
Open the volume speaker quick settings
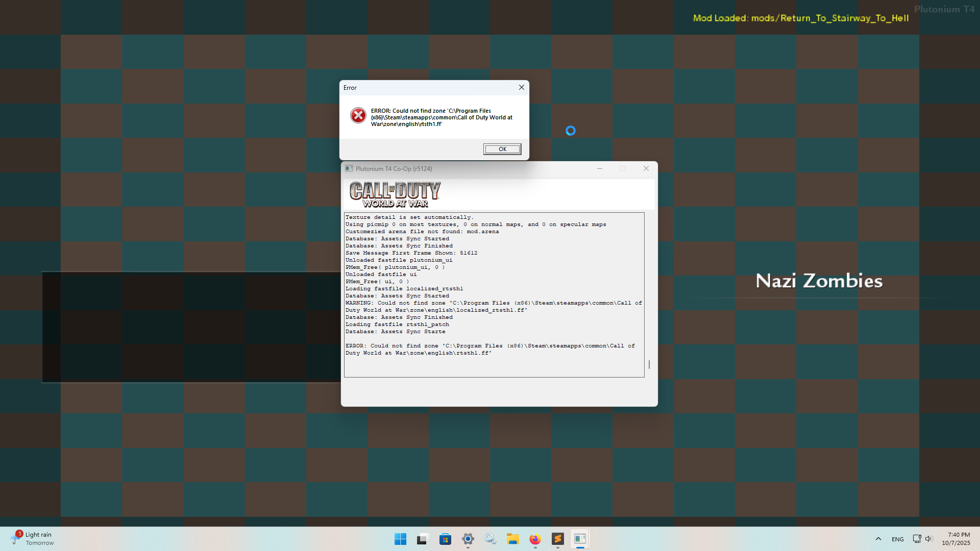point(928,539)
